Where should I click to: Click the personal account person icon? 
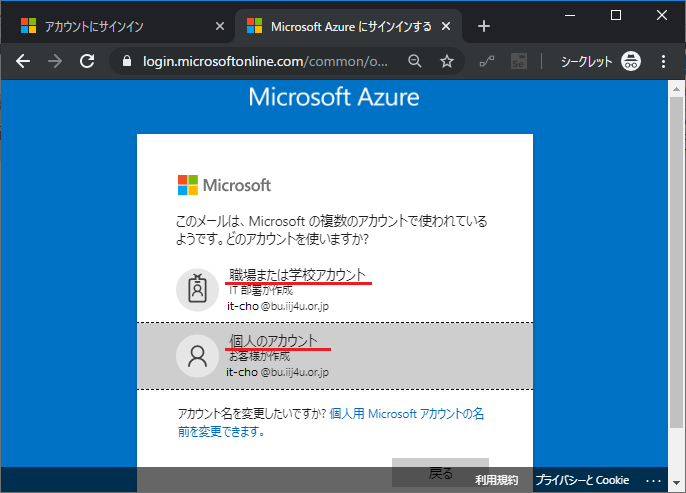click(x=197, y=356)
